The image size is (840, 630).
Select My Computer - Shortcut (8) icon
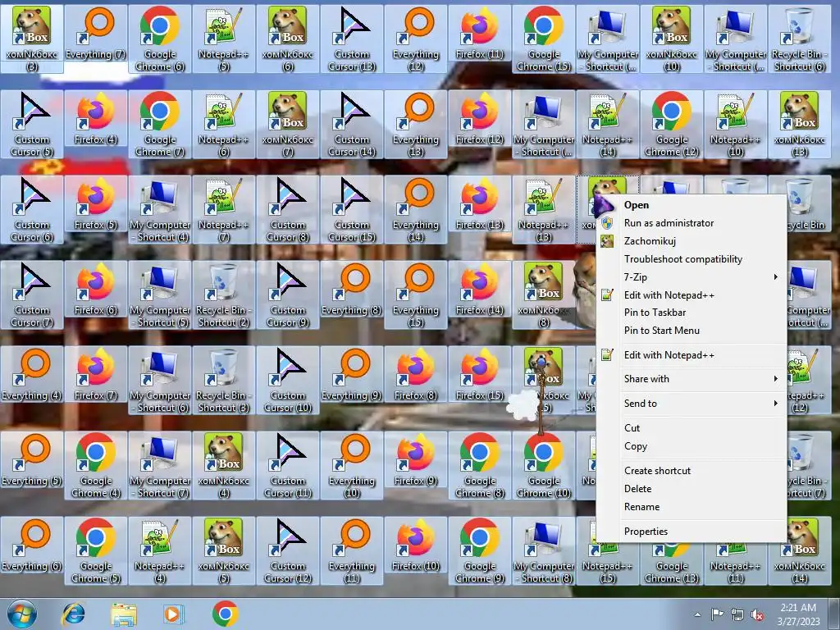click(544, 550)
